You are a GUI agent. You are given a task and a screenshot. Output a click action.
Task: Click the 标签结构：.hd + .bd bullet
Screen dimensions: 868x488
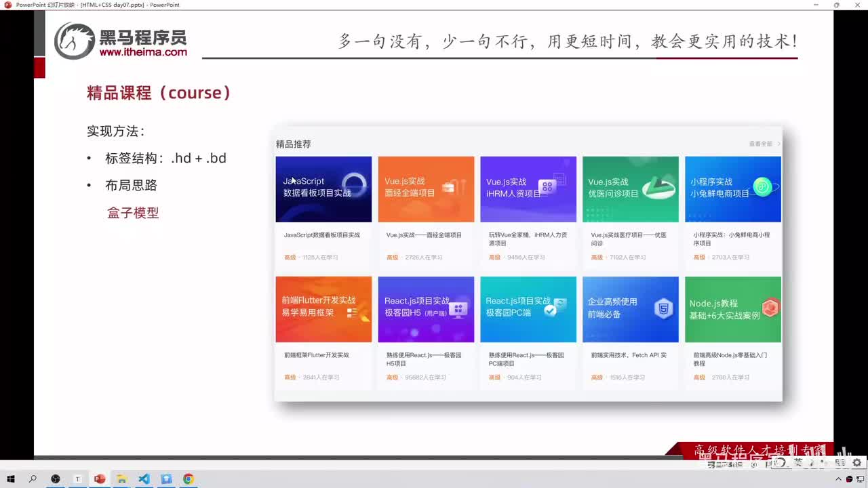click(165, 158)
